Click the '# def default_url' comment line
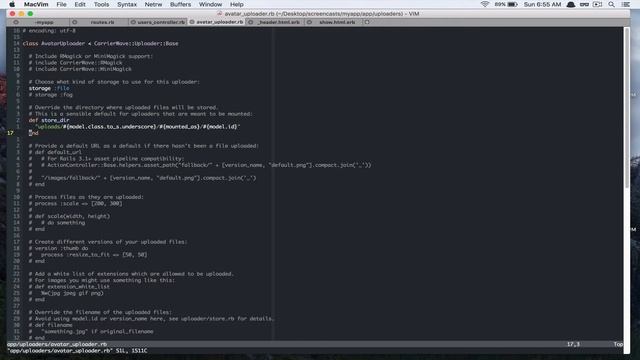 (x=55, y=152)
